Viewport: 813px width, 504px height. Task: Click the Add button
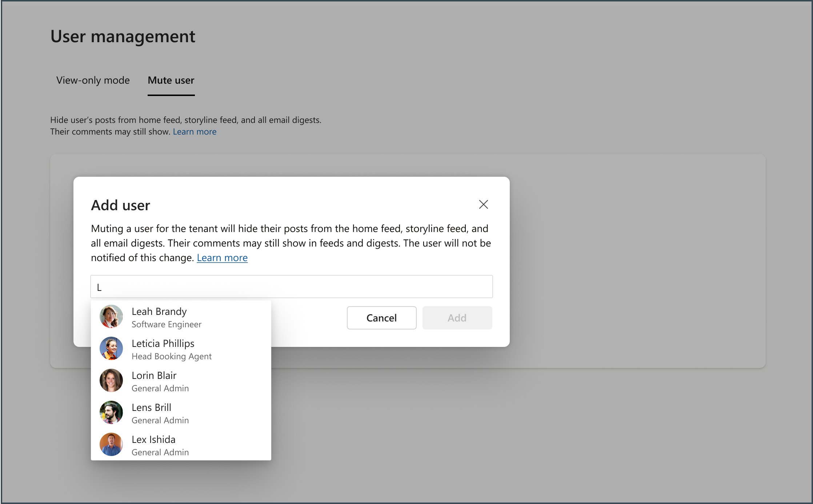[458, 317]
